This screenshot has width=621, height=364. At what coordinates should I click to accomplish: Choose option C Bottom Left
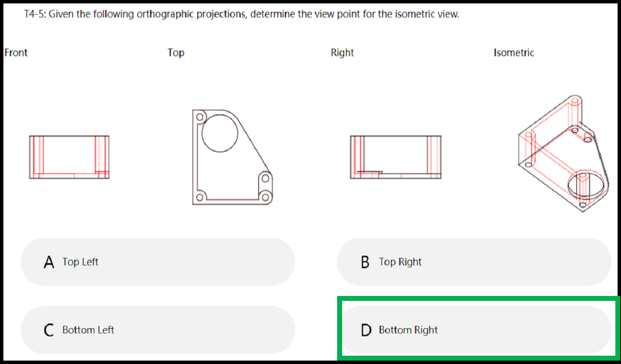pyautogui.click(x=158, y=330)
